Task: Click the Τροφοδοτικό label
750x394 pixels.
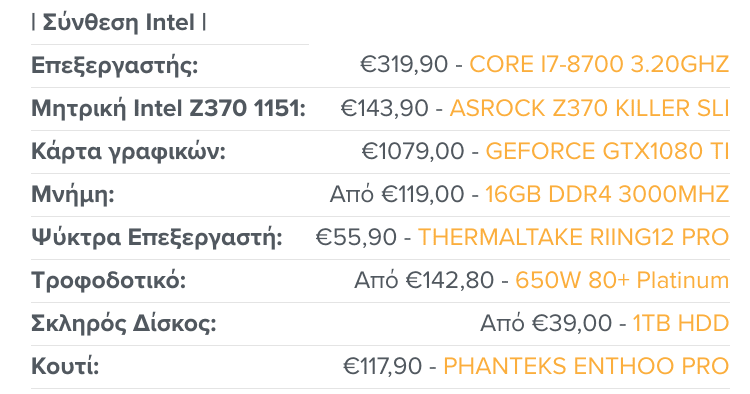Action: pos(109,281)
